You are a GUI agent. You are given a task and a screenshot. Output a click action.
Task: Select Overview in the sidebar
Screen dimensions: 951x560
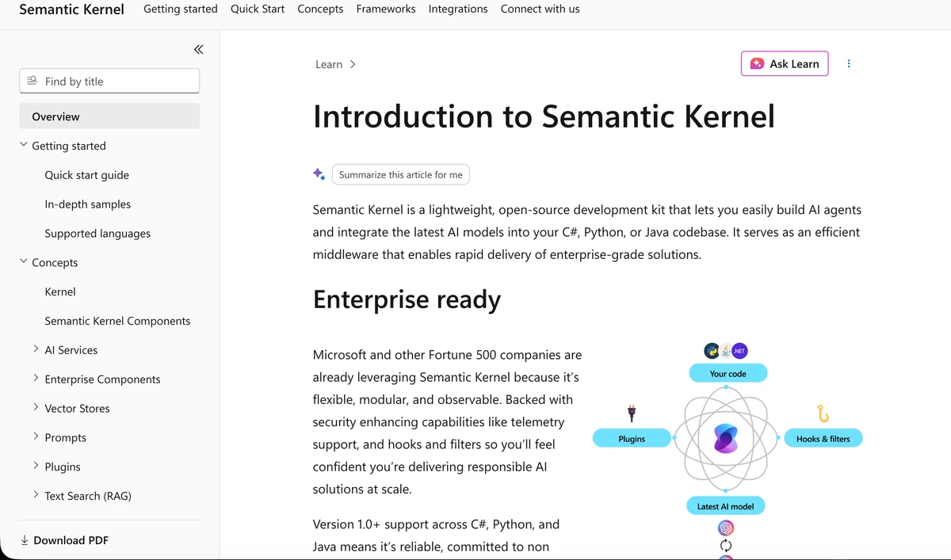point(109,116)
